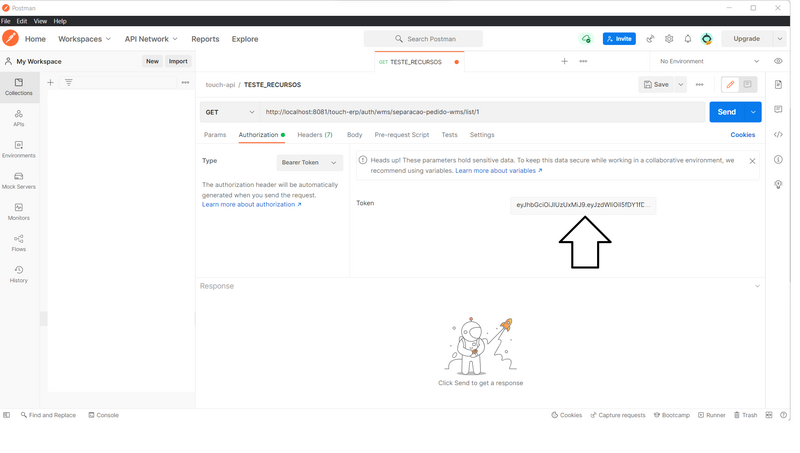Open Find and Replace in status bar
The image size is (800, 453).
48,415
